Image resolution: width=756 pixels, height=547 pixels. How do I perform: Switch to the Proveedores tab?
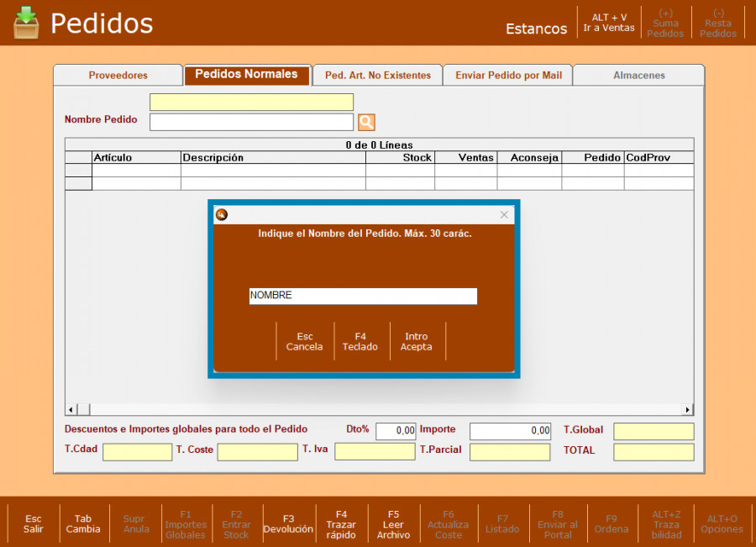[x=118, y=76]
